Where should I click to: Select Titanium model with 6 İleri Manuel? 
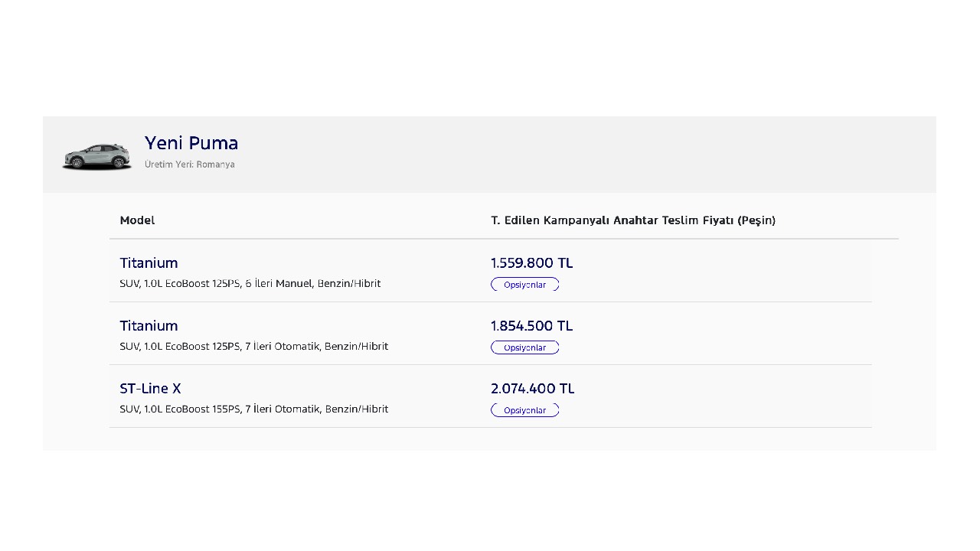[x=149, y=262]
